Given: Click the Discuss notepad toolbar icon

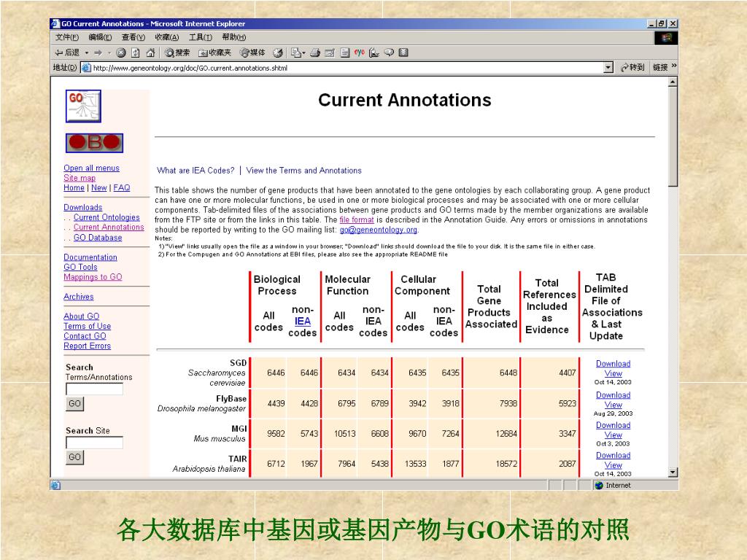Looking at the screenshot, I should coord(345,52).
